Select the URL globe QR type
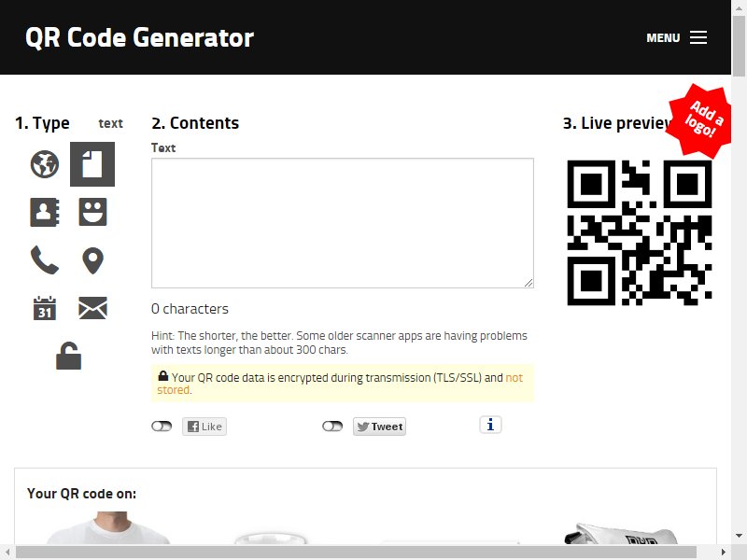This screenshot has width=747, height=560. (x=45, y=164)
